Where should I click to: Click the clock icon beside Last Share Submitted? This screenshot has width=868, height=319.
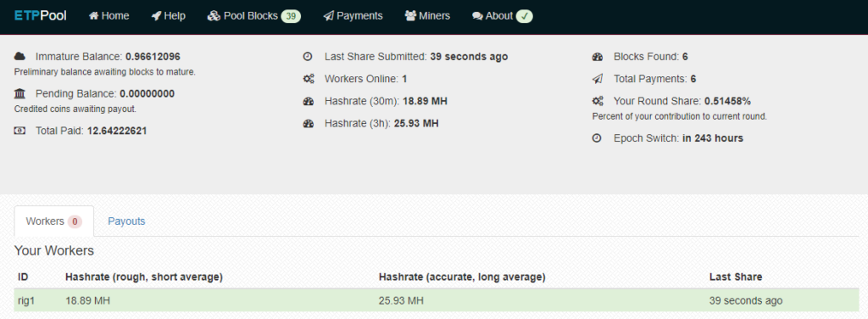tap(308, 57)
